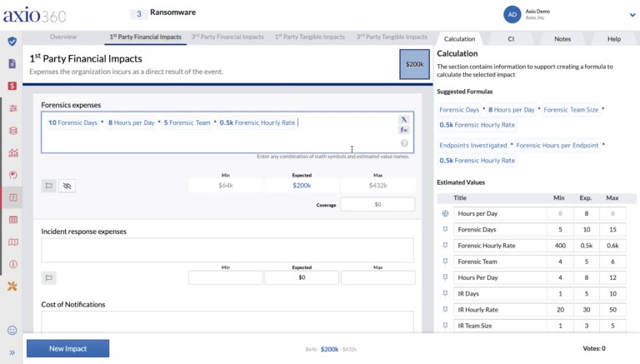The width and height of the screenshot is (640, 364).
Task: Open the map icon in the sidebar
Action: (13, 242)
